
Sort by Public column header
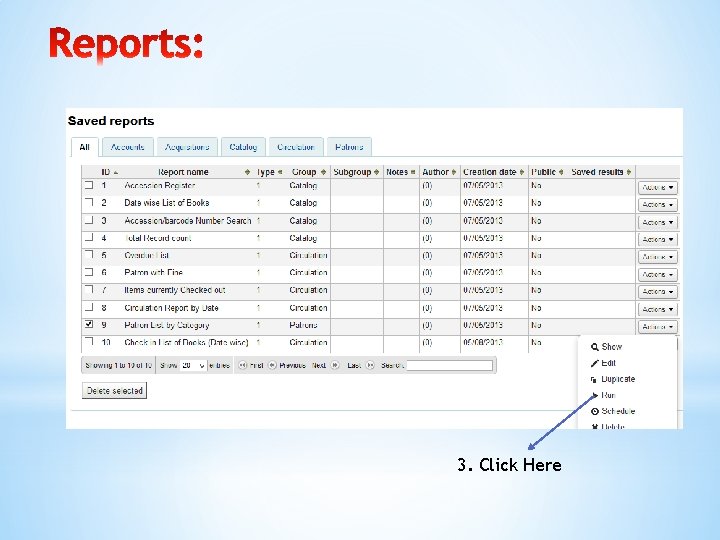547,172
